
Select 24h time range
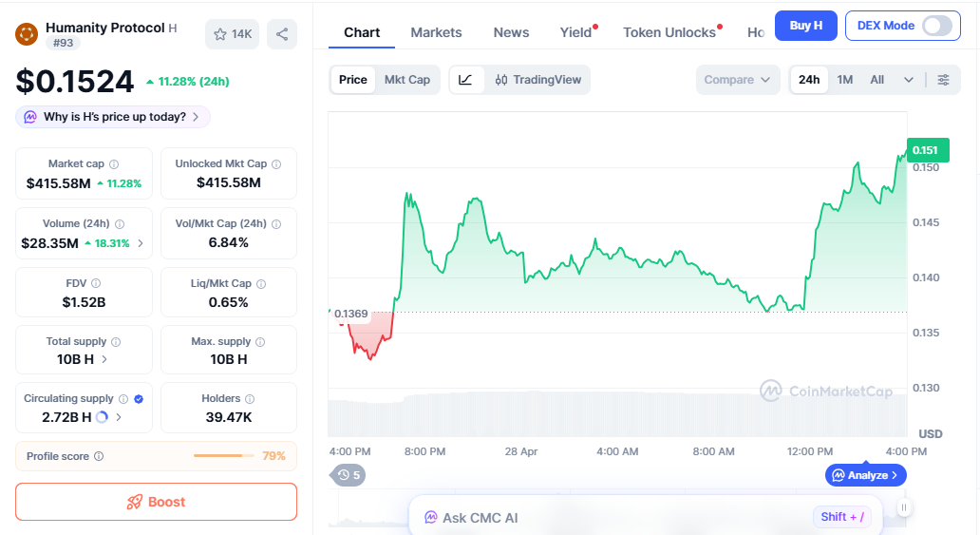tap(809, 80)
